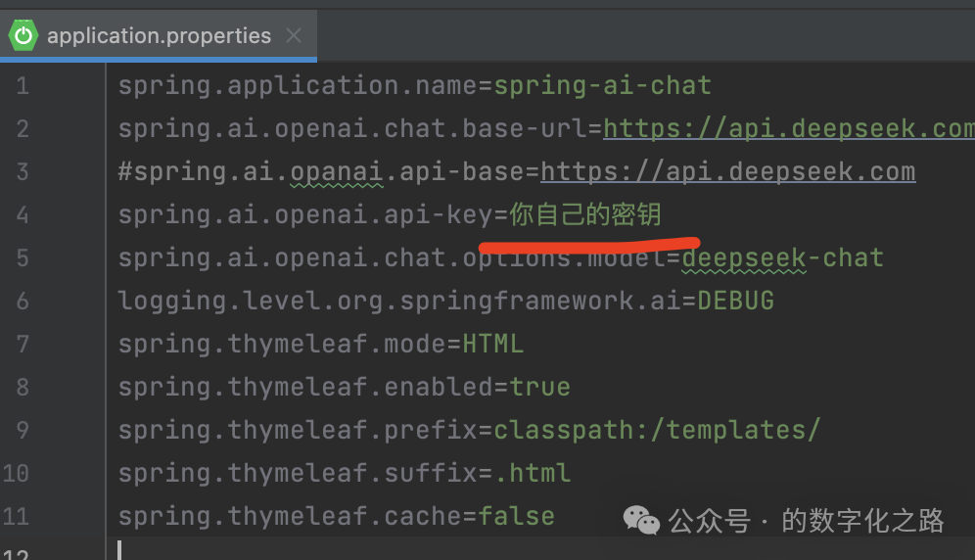This screenshot has height=560, width=975.
Task: Click the misspelled word opanai
Action: (337, 171)
